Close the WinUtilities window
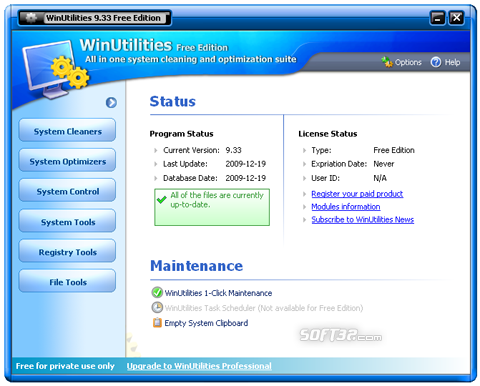 point(456,18)
